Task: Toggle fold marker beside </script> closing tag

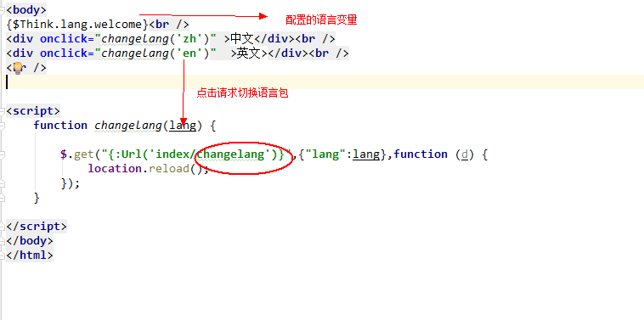Action: point(2,227)
